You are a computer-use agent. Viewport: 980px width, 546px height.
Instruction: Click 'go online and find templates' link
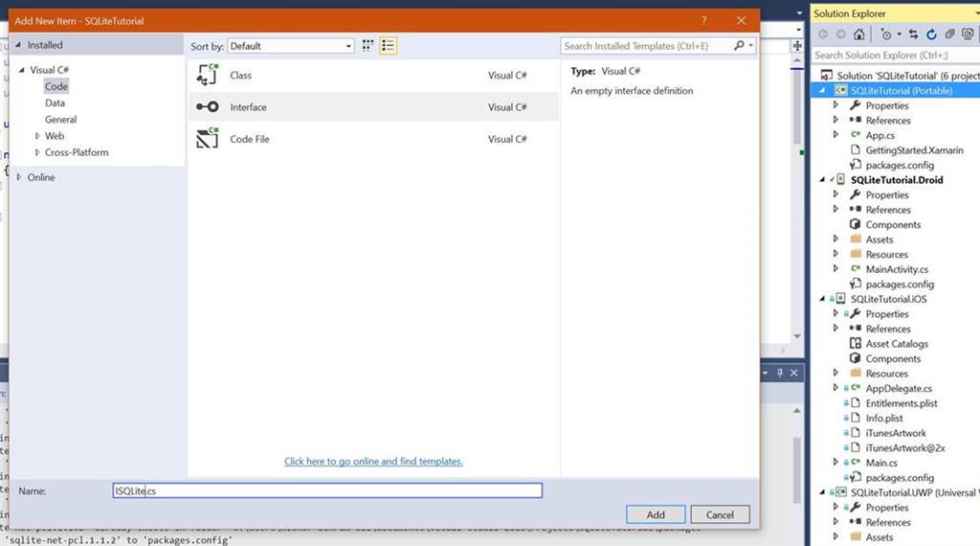pyautogui.click(x=374, y=461)
